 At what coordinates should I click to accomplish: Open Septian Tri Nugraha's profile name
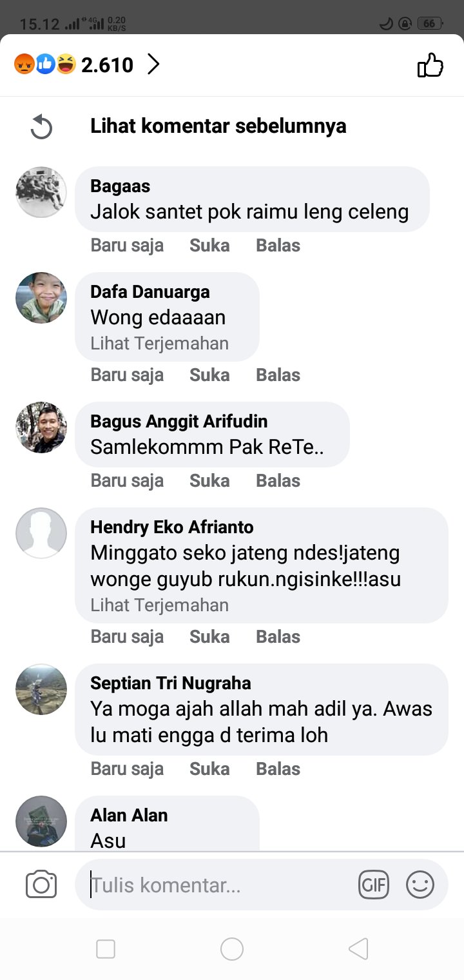coord(171,683)
